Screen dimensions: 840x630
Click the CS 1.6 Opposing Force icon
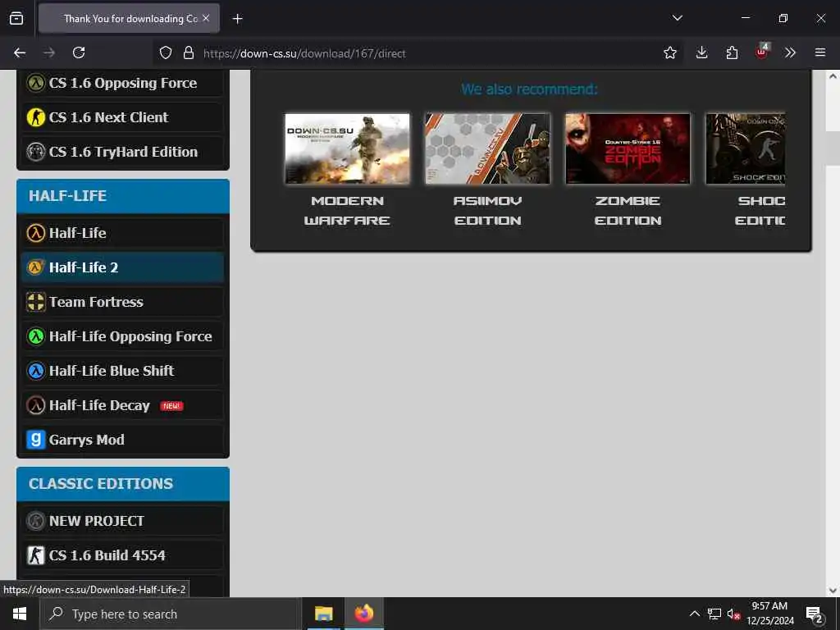coord(36,83)
